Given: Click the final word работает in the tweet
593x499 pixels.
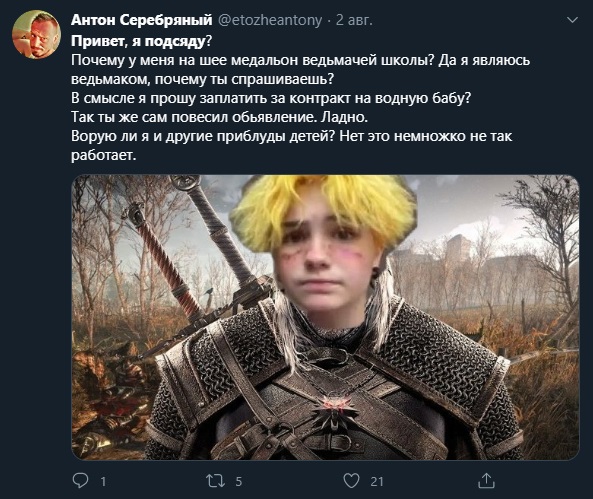Looking at the screenshot, I should [x=103, y=155].
